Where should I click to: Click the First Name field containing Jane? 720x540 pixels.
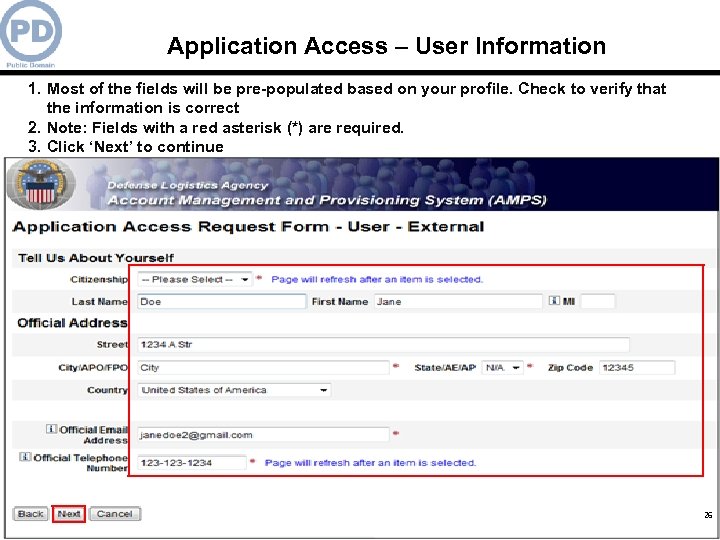click(458, 302)
